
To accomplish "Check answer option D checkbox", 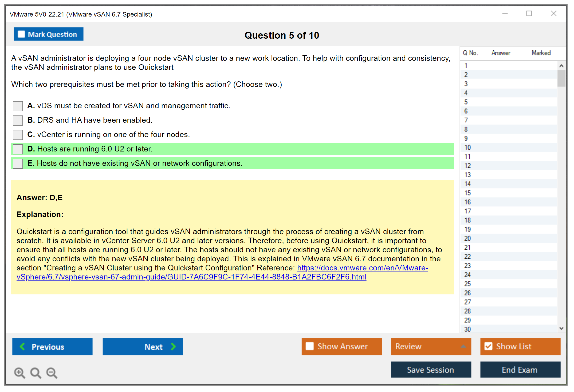I will [x=18, y=149].
